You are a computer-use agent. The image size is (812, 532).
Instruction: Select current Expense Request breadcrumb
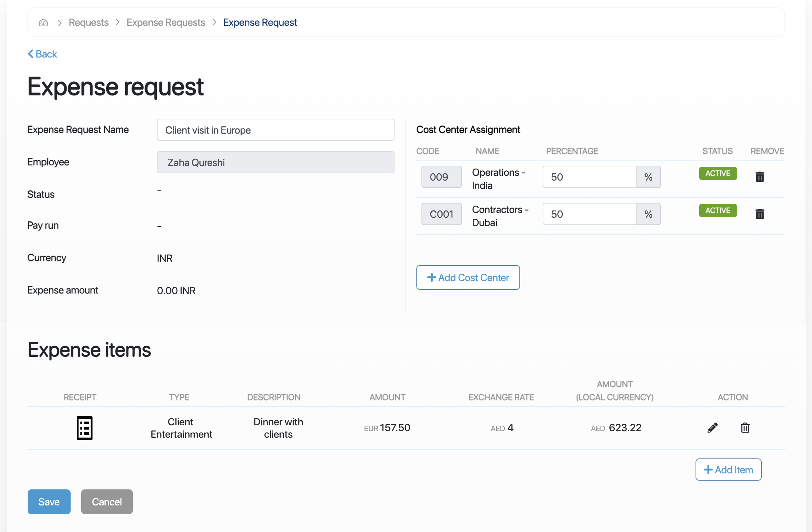[260, 23]
